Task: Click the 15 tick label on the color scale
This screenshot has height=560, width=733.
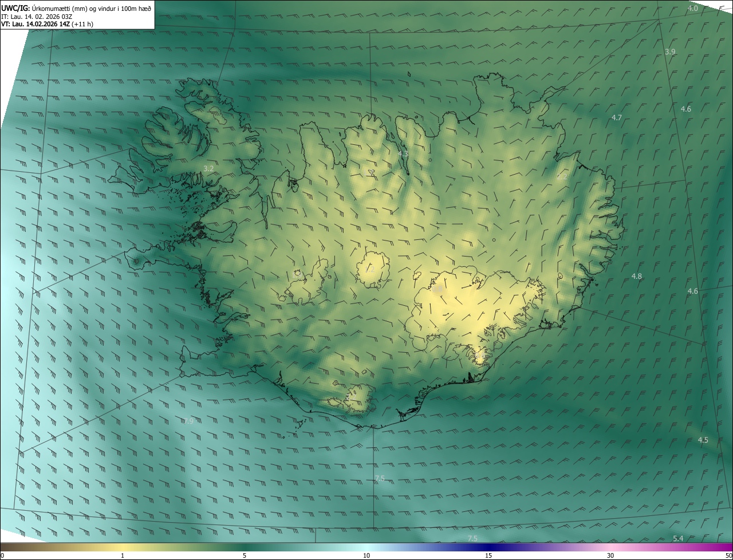Action: click(x=488, y=555)
